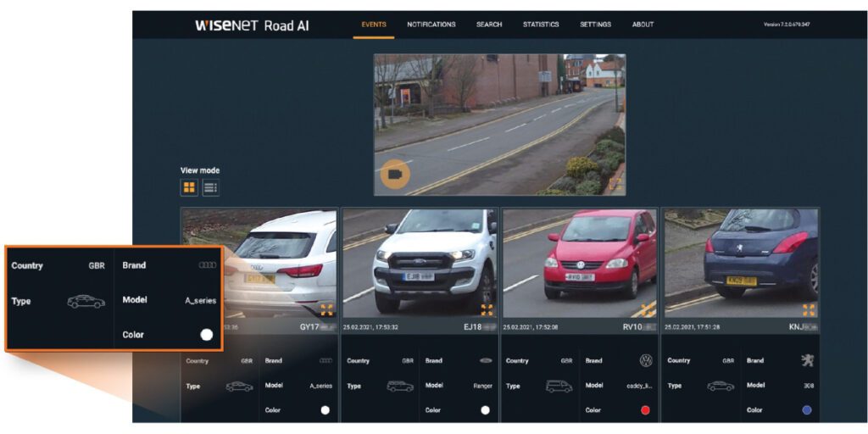Screen dimensions: 868x434
Task: Click GBR country value in zoomed callout
Action: (97, 265)
